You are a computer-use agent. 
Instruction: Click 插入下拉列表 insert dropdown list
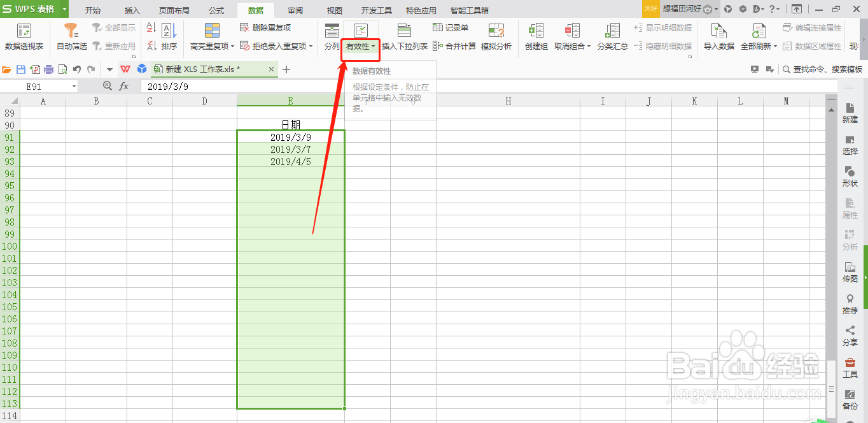[405, 37]
